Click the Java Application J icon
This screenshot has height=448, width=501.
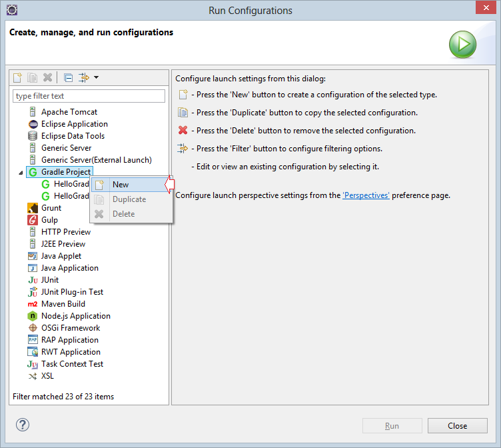coord(33,268)
